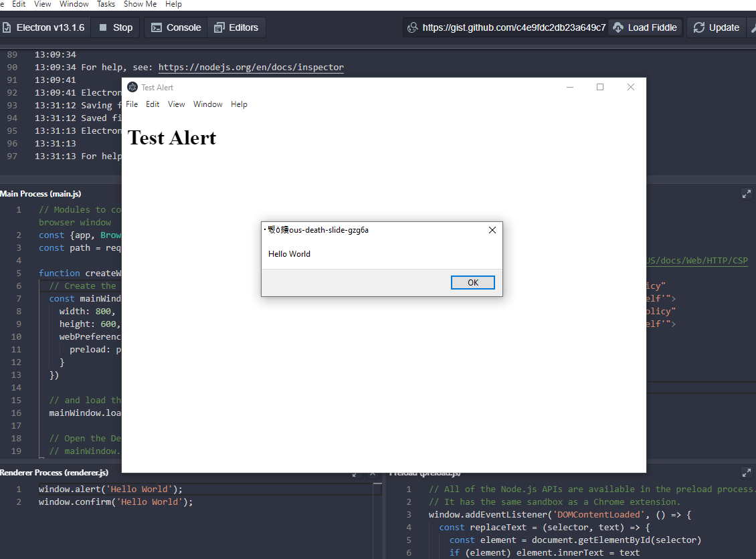Image resolution: width=756 pixels, height=559 pixels.
Task: Open the File menu in the Test Alert window
Action: (x=131, y=104)
